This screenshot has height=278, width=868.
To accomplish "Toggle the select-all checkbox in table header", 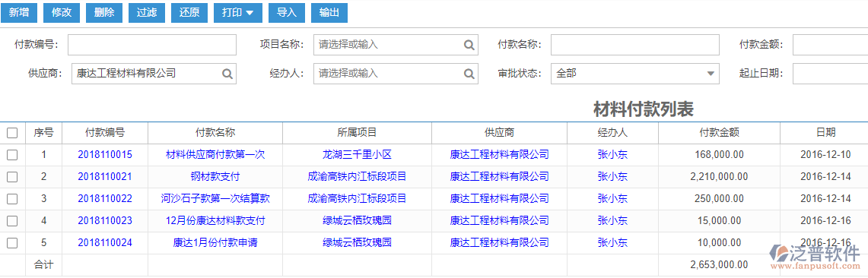I will coord(12,133).
